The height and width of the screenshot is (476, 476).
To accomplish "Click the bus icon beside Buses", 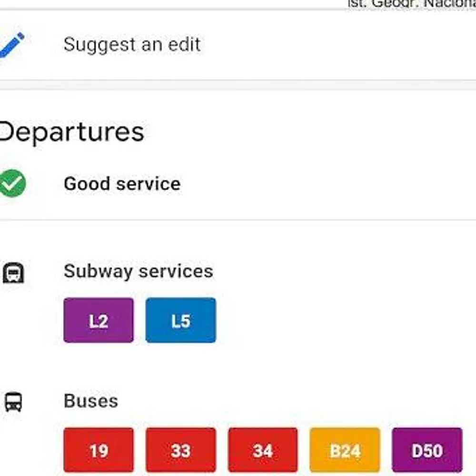I will coord(13,402).
